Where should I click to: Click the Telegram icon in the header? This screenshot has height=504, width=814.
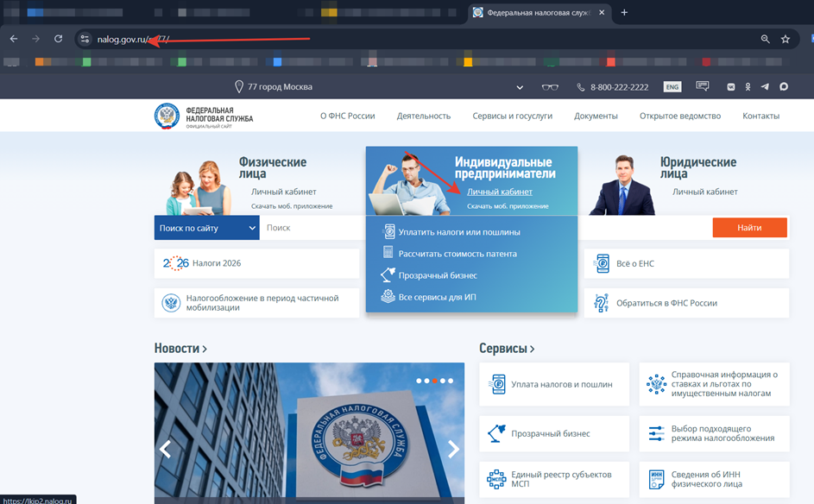click(x=765, y=87)
